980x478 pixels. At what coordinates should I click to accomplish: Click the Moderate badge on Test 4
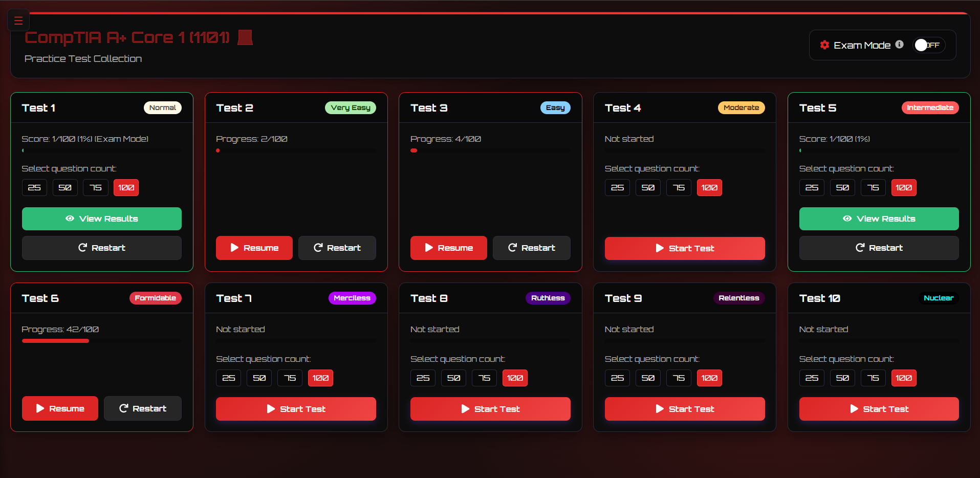coord(742,107)
